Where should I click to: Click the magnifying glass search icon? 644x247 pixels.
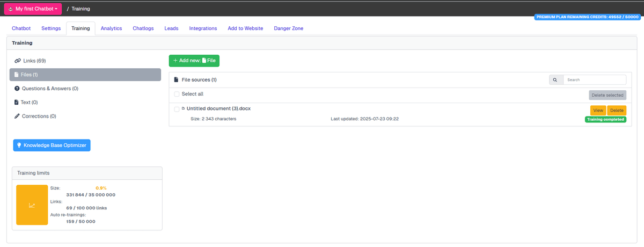(x=555, y=79)
